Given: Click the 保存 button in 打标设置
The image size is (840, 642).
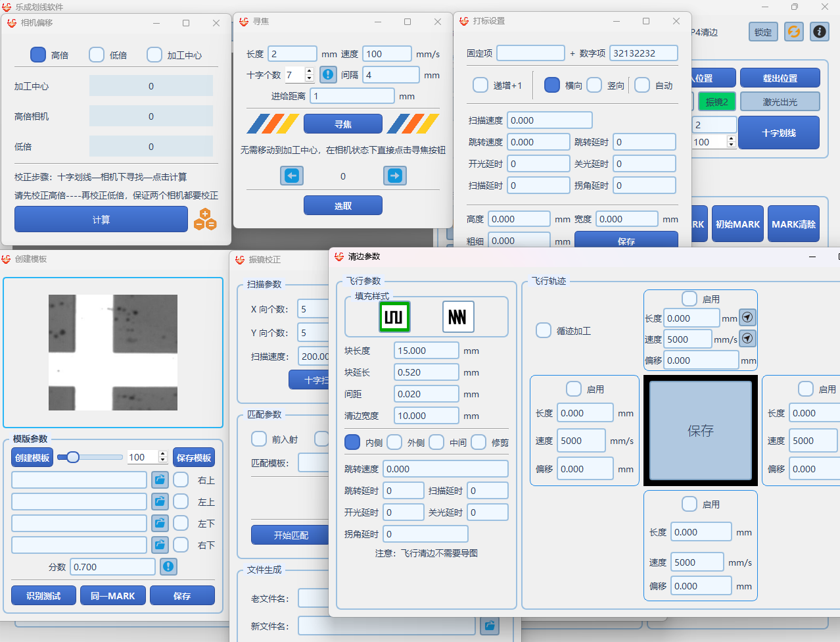Looking at the screenshot, I should [626, 239].
